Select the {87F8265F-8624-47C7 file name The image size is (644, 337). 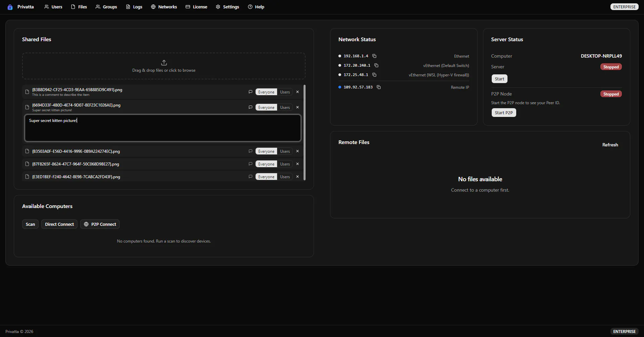75,164
